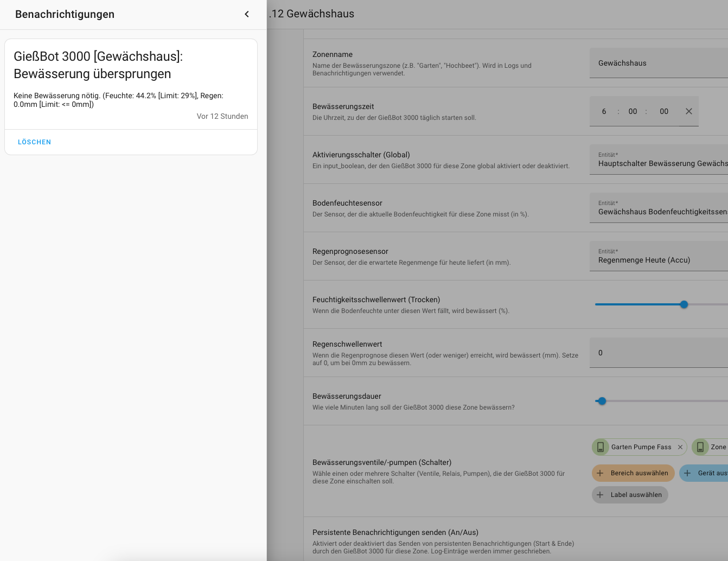Clear the Bewässerungszeit with the X icon
728x561 pixels.
click(689, 111)
